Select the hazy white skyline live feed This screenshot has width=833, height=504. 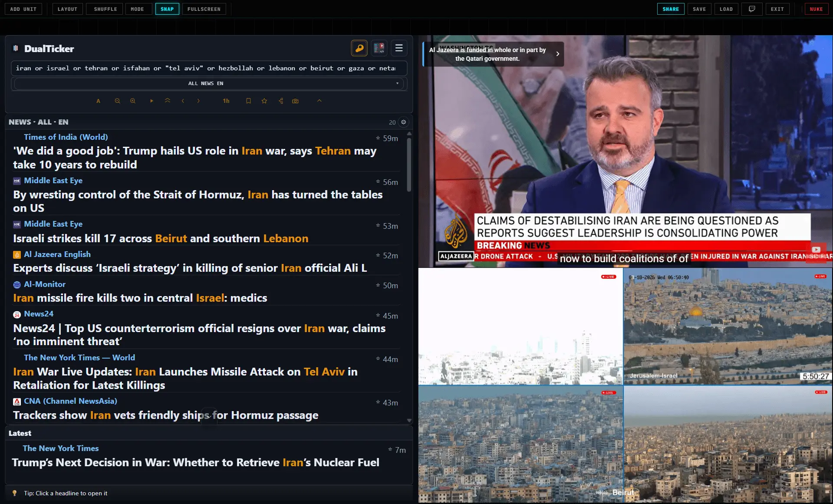520,326
